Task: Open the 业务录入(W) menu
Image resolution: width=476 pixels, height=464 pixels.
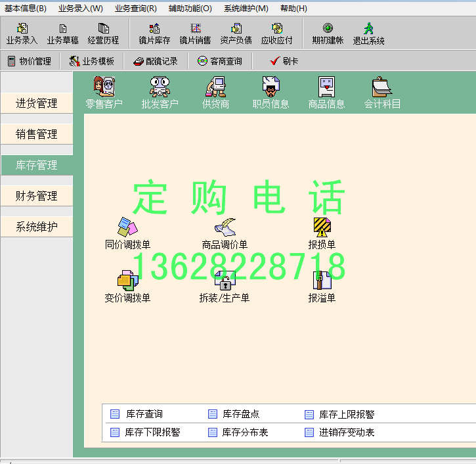Action: click(x=81, y=8)
